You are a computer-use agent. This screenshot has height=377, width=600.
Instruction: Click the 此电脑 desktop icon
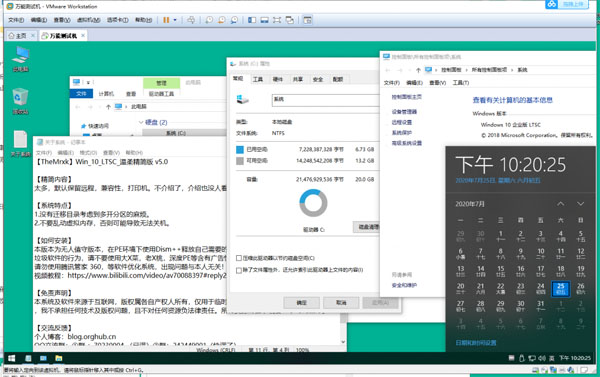coord(20,59)
